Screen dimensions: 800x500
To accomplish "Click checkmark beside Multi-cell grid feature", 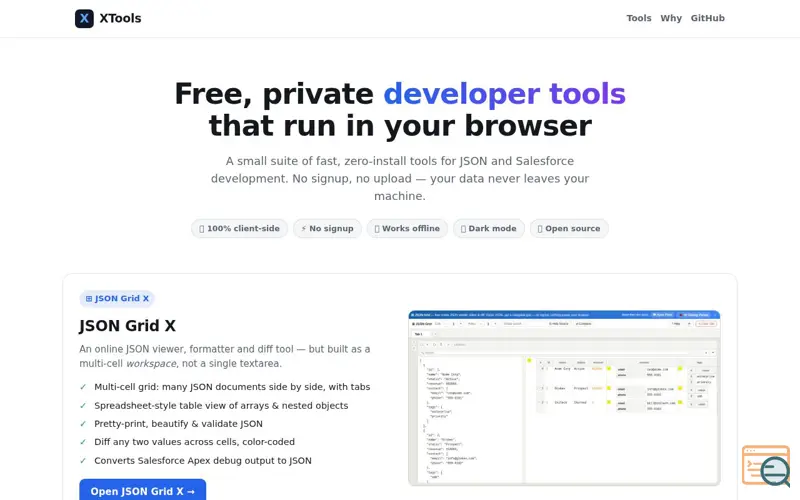I will pyautogui.click(x=83, y=387).
